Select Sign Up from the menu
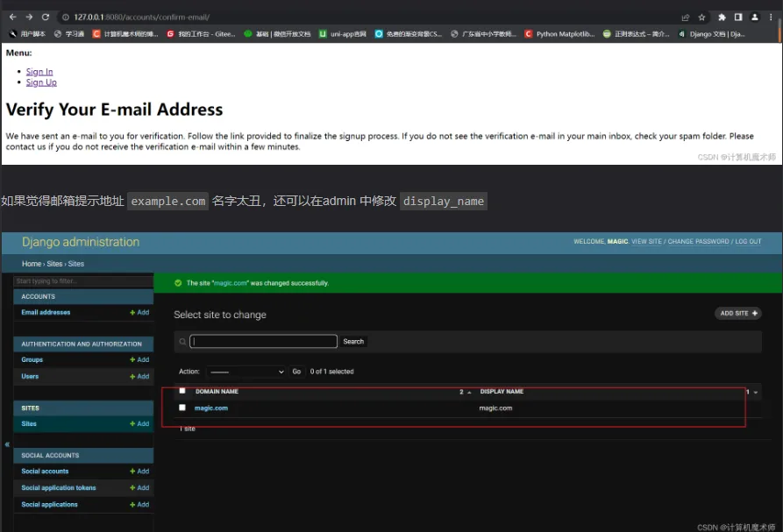This screenshot has height=532, width=783. pos(40,82)
